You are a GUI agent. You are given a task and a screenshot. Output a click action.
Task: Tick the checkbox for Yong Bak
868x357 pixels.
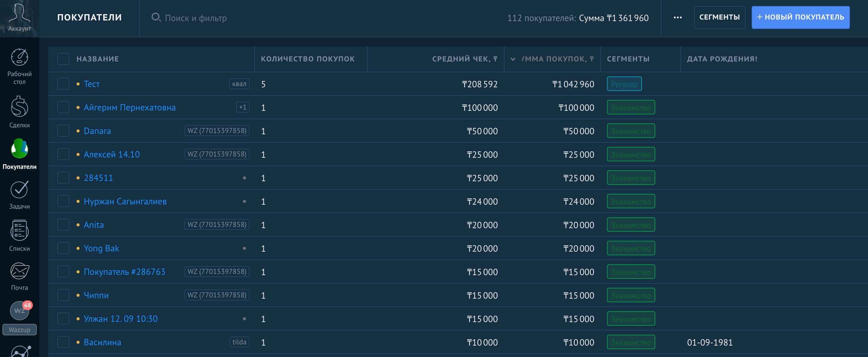pyautogui.click(x=63, y=248)
